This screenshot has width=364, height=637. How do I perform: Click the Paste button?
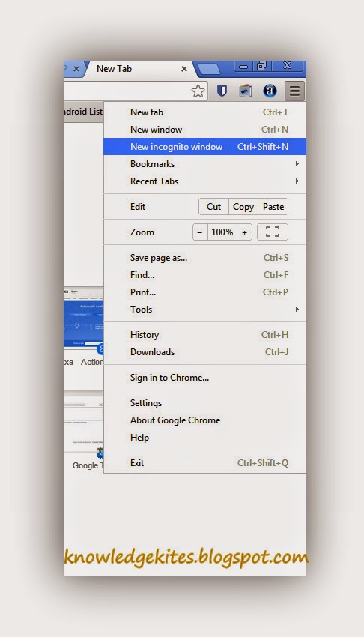[x=273, y=207]
